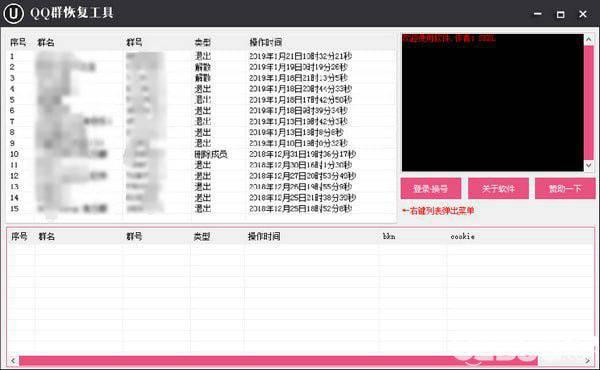Click the 赞助一下 button
Image resolution: width=600 pixels, height=370 pixels.
click(x=565, y=188)
